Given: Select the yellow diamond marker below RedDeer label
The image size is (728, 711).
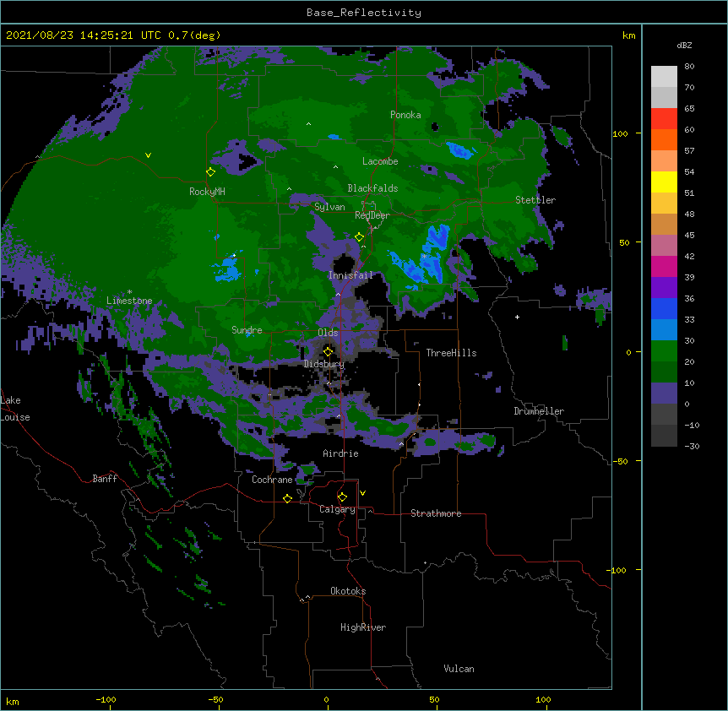Looking at the screenshot, I should [x=359, y=237].
